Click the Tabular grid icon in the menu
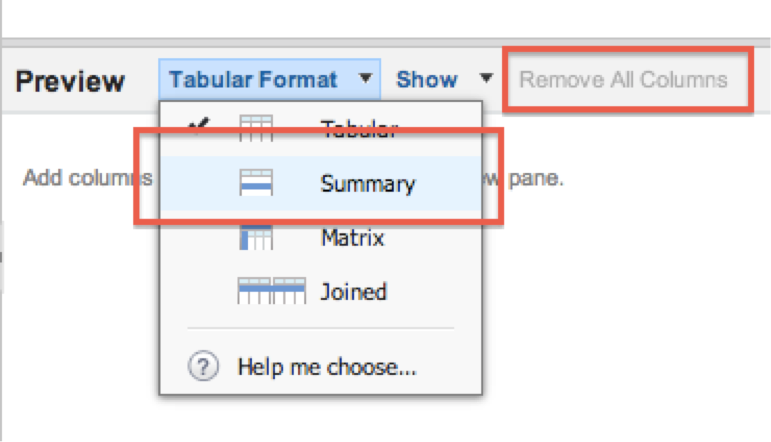The height and width of the screenshot is (442, 771). coord(256,129)
